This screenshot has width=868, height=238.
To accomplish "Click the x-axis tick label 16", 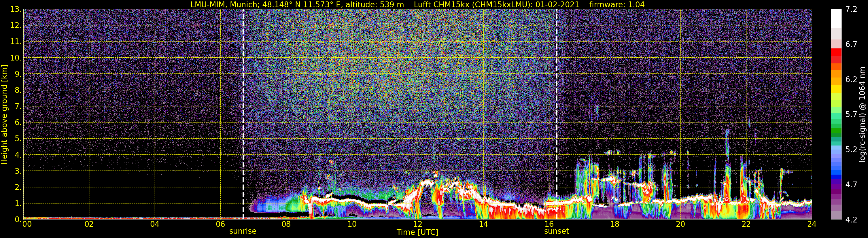I will coord(549,224).
